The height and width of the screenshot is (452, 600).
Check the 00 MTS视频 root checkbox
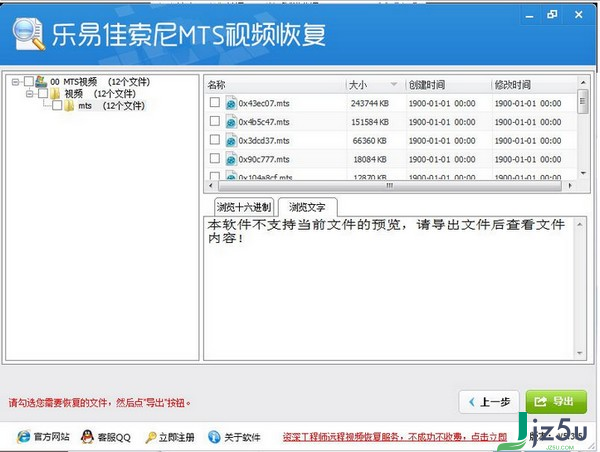[x=29, y=81]
